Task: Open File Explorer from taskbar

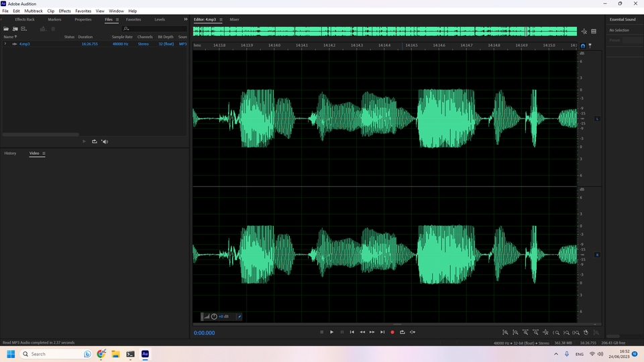Action: click(116, 354)
